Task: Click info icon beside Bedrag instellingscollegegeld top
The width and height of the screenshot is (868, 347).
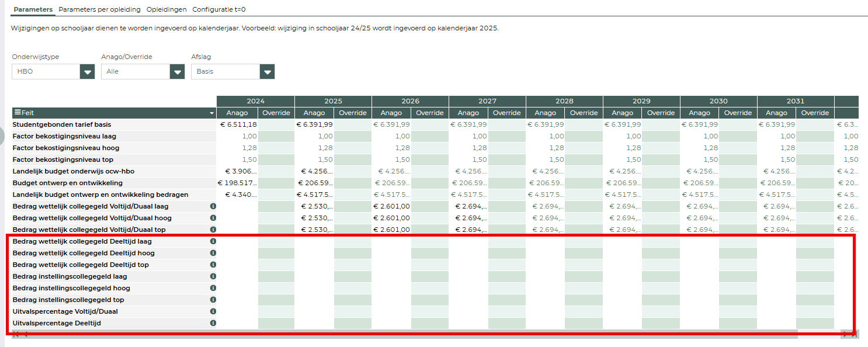Action: click(x=213, y=300)
